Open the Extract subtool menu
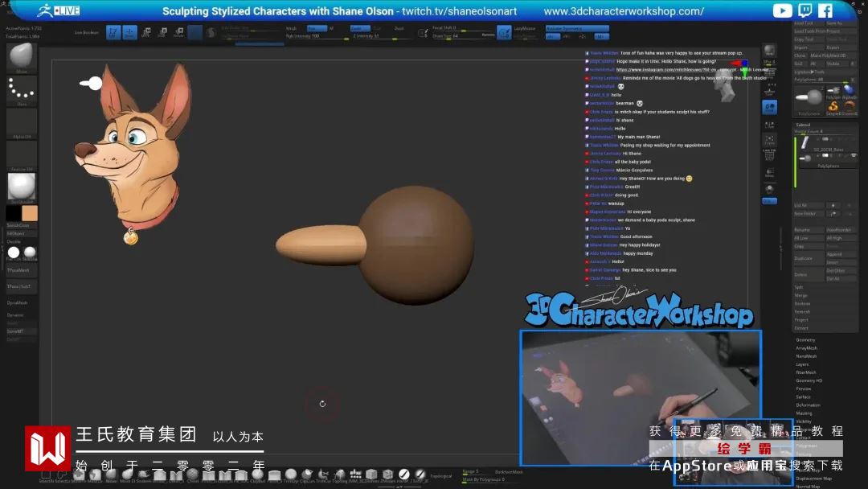Screen dimensions: 868x489 tap(801, 328)
